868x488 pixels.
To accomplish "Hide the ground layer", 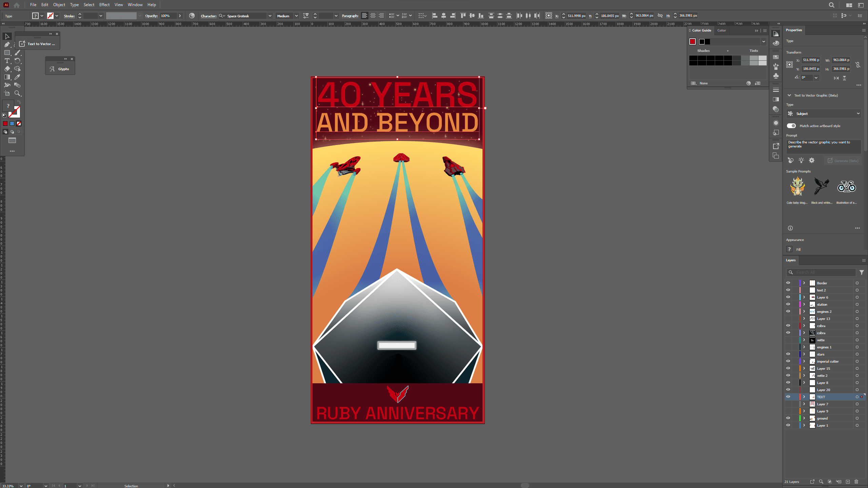I will [788, 418].
